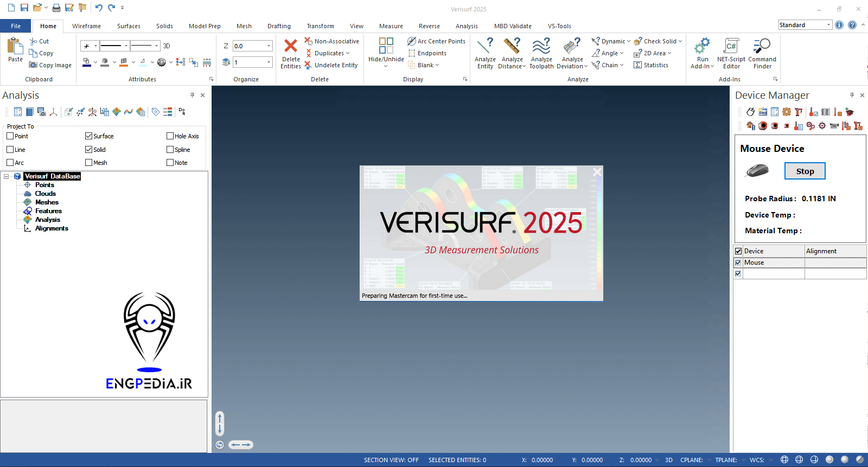Click the Copy Image camera icon
The image size is (868, 467).
point(33,65)
